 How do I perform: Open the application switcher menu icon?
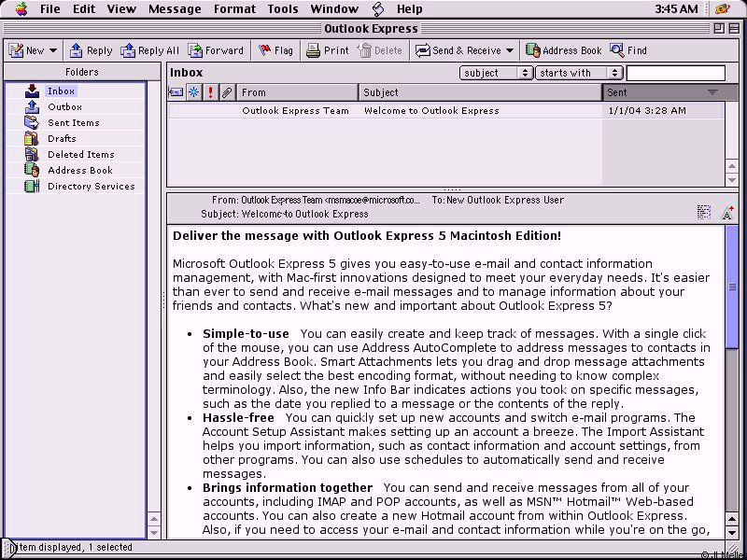click(723, 9)
